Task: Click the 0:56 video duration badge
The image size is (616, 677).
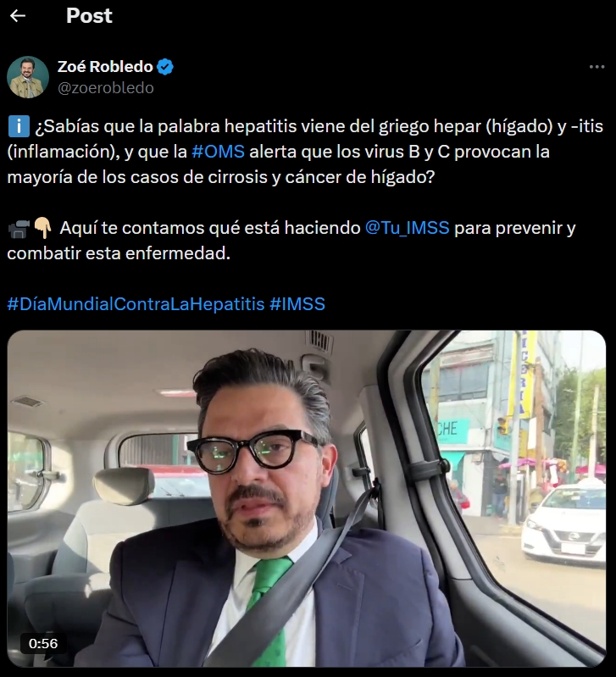Action: [x=42, y=643]
